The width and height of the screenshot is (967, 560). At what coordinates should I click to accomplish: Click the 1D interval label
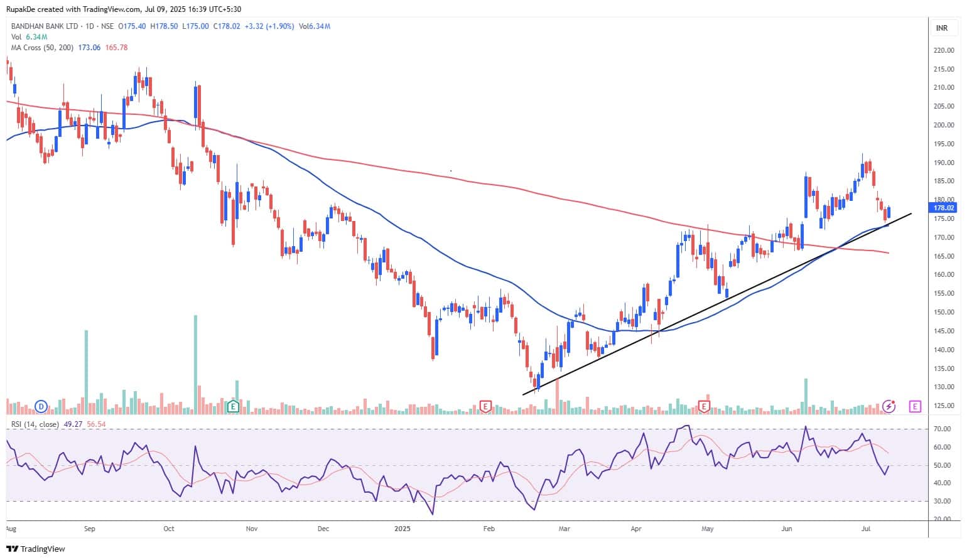click(90, 26)
